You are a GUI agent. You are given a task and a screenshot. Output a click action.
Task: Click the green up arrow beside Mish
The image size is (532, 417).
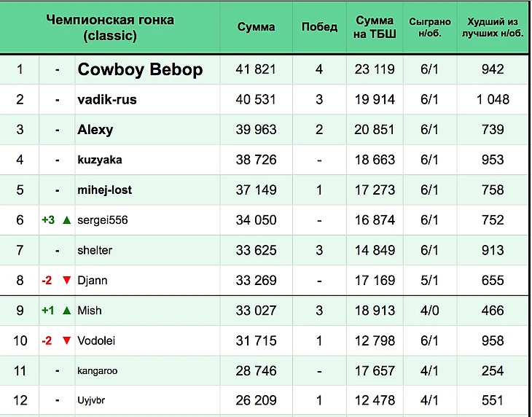pyautogui.click(x=66, y=311)
